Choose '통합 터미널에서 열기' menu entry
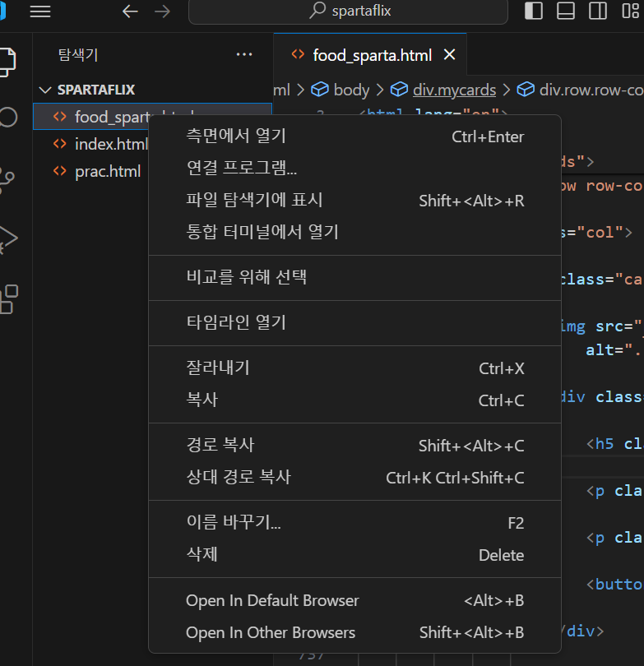This screenshot has width=644, height=666. coord(354,232)
